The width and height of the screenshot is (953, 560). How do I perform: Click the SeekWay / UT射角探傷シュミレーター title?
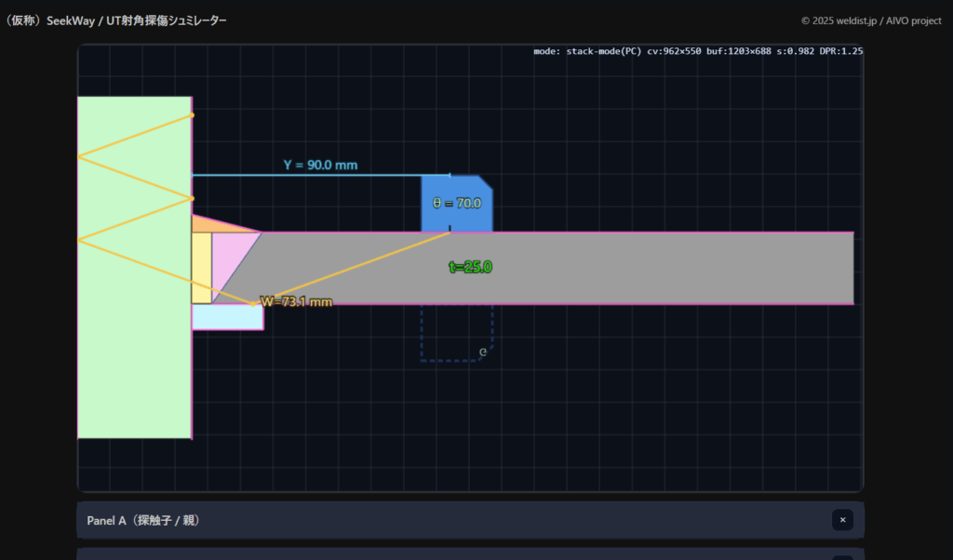pyautogui.click(x=116, y=20)
